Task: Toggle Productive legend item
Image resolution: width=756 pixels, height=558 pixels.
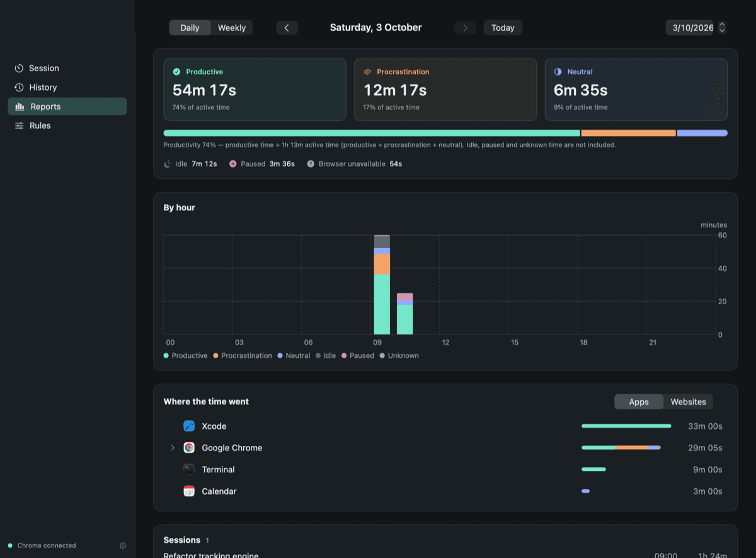Action: 185,356
